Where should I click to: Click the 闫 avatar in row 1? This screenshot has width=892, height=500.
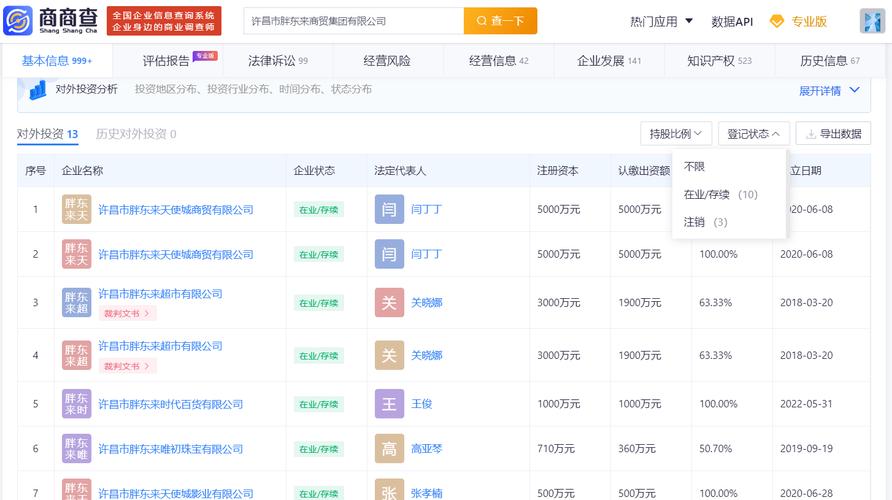389,209
